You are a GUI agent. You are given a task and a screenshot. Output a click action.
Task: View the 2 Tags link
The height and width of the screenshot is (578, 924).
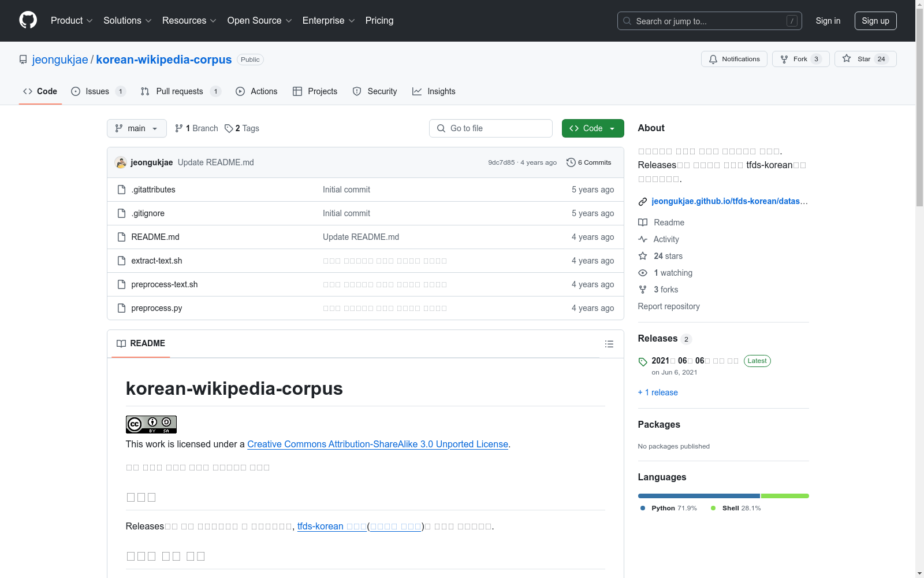coord(242,128)
